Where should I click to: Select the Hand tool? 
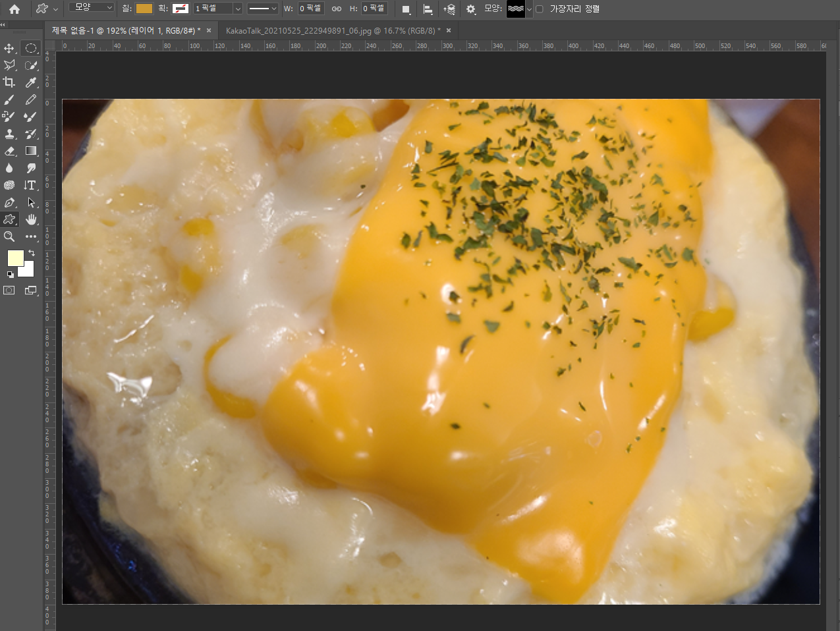[31, 219]
